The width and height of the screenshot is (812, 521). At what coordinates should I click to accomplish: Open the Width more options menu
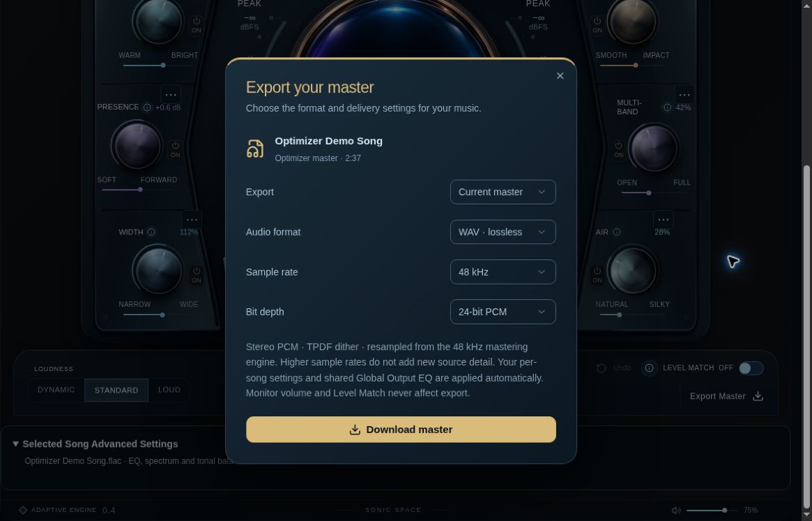click(192, 219)
